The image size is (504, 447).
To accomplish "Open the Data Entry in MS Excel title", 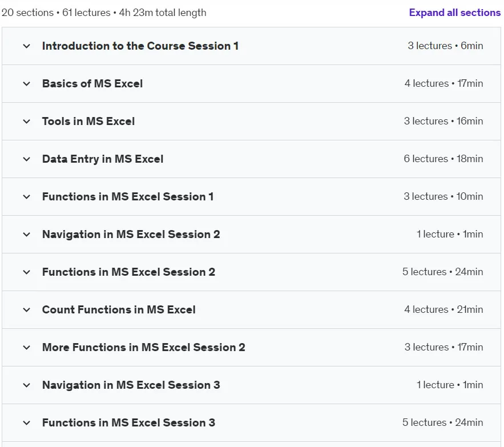I will pos(103,159).
